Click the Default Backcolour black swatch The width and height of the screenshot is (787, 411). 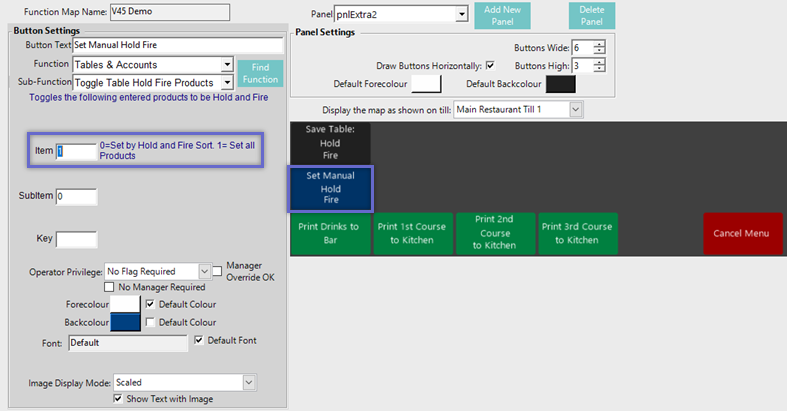click(x=561, y=84)
